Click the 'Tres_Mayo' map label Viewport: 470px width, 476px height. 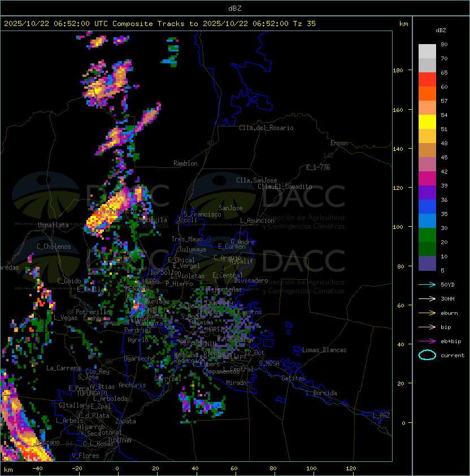(x=186, y=239)
